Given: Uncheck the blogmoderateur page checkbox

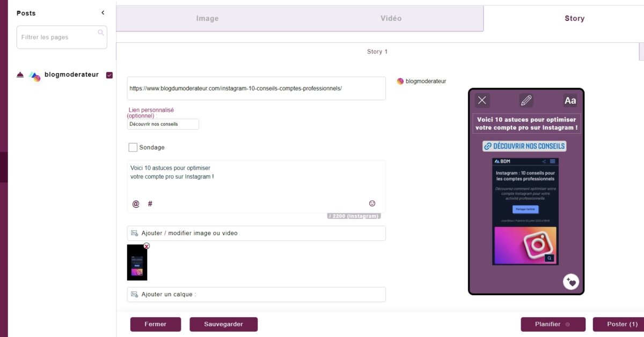Looking at the screenshot, I should pyautogui.click(x=109, y=75).
